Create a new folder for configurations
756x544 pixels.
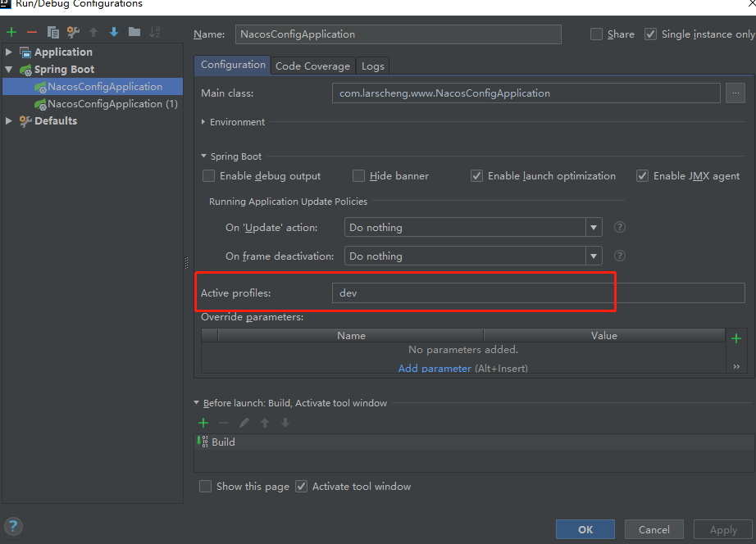pyautogui.click(x=134, y=32)
